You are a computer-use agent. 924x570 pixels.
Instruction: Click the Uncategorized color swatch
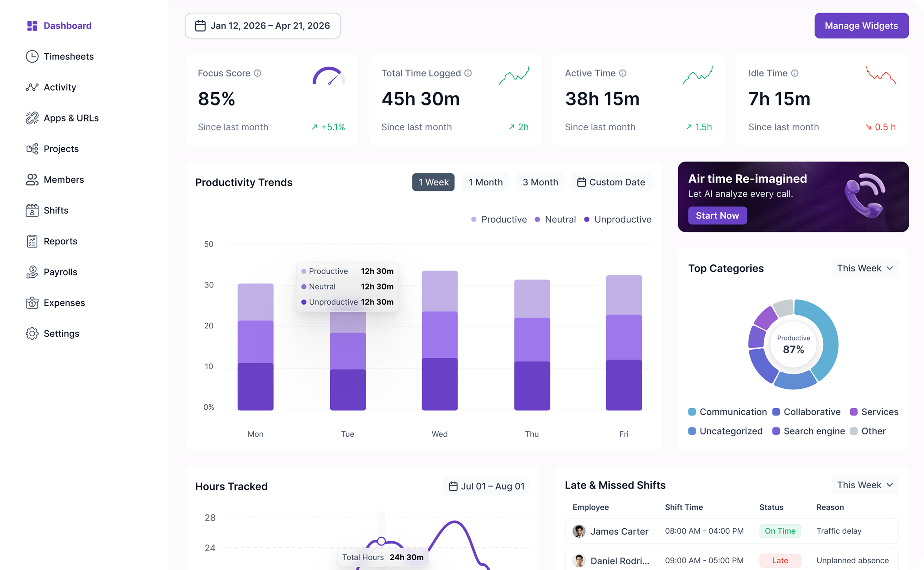(x=692, y=431)
